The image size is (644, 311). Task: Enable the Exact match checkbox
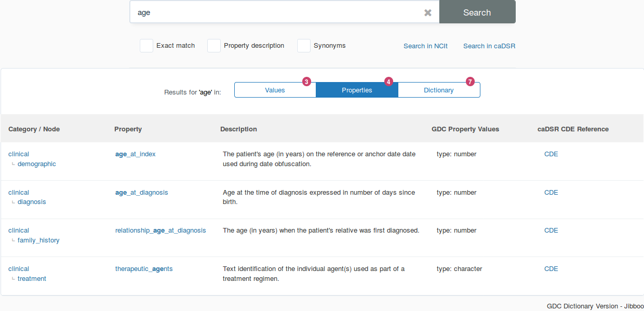[146, 46]
